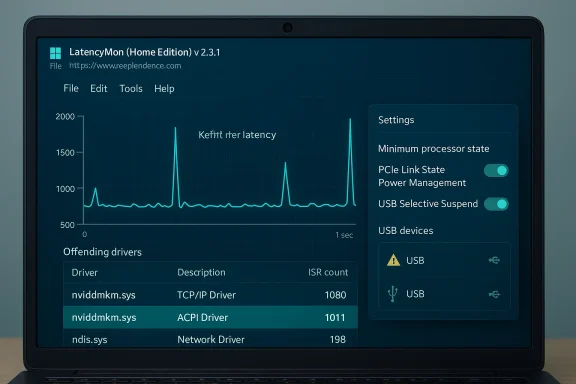The width and height of the screenshot is (576, 384).
Task: Open the Tools menu
Action: pyautogui.click(x=131, y=89)
